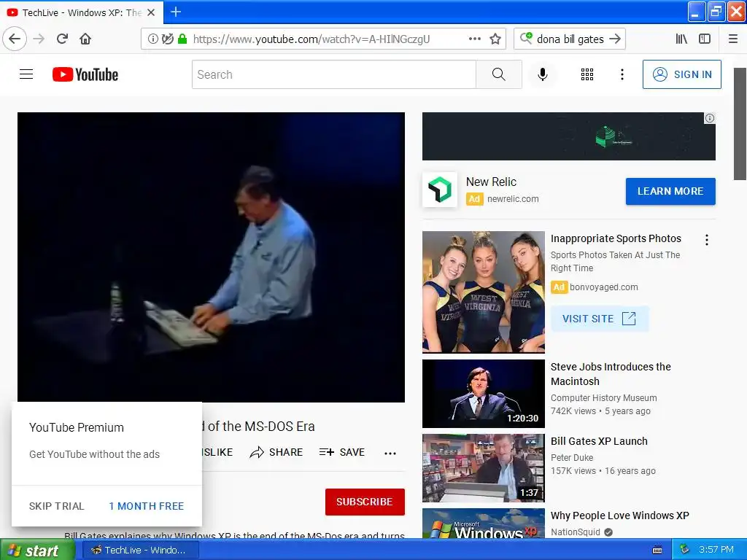
Task: Click the LEARN MORE ad button
Action: pyautogui.click(x=670, y=191)
